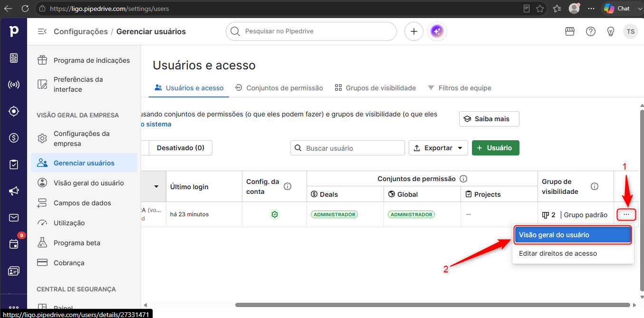Open Campos de dados in sidebar
Image resolution: width=644 pixels, height=318 pixels.
[84, 203]
